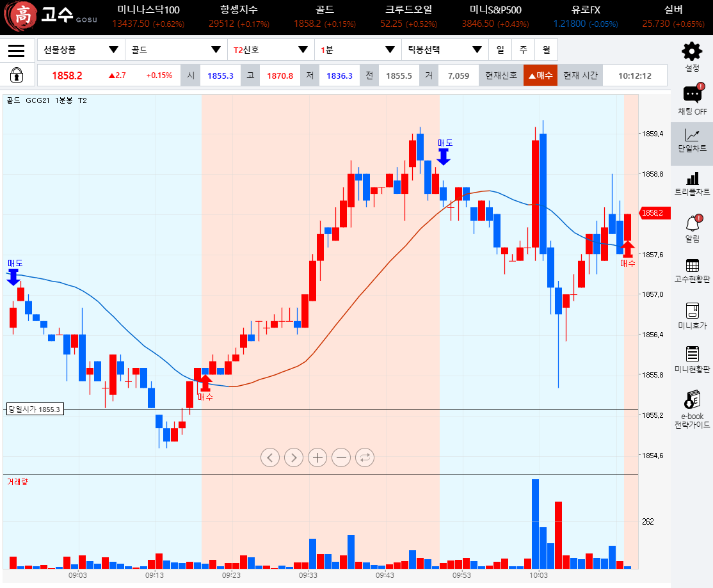Expand the 1분 timeframe dropdown

point(358,49)
